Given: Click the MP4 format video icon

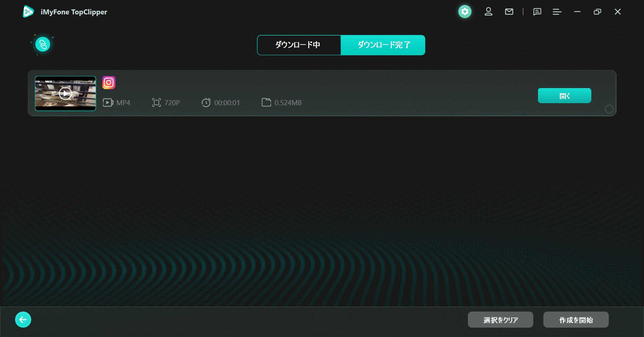Looking at the screenshot, I should pyautogui.click(x=108, y=103).
